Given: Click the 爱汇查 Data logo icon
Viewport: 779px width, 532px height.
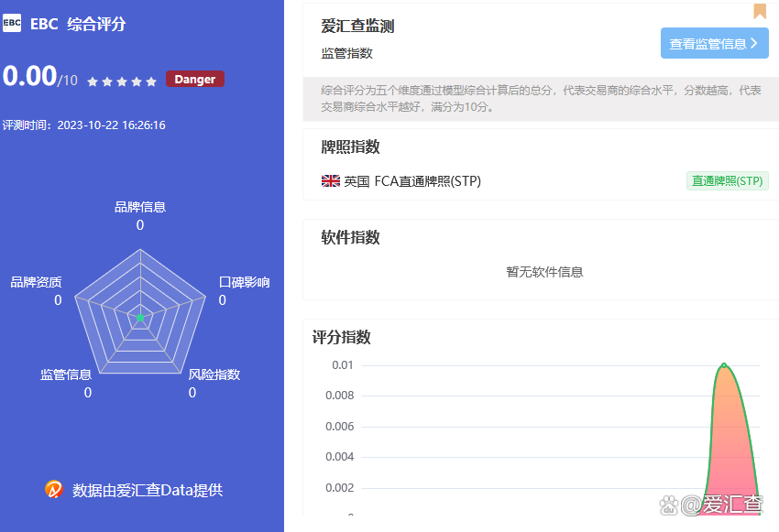Looking at the screenshot, I should [54, 490].
